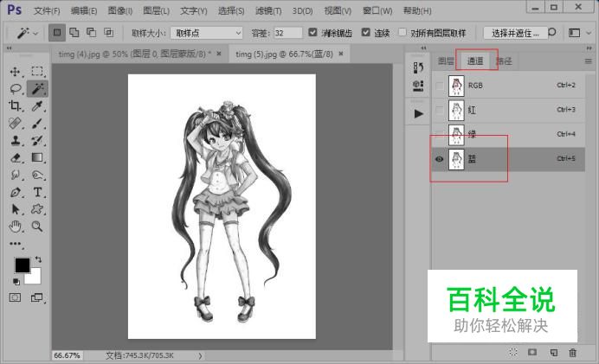This screenshot has width=599, height=364.
Task: Hide the 蓝 channel eye icon
Action: pos(440,159)
